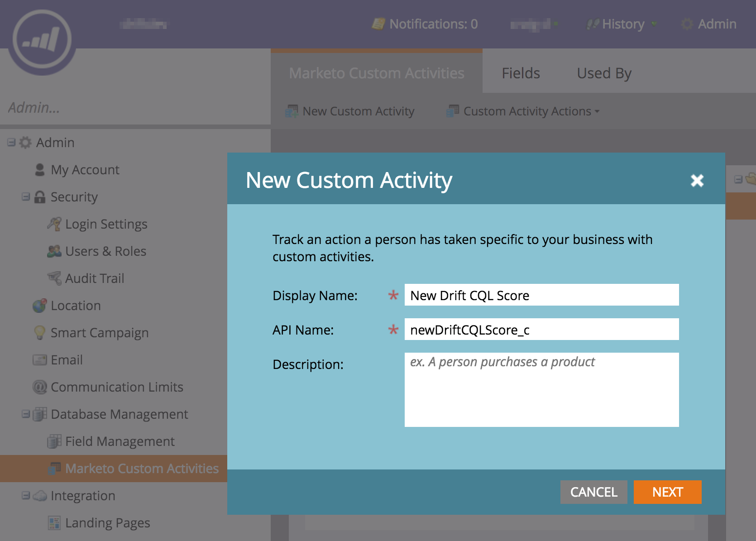Click the NEXT button

coord(667,492)
